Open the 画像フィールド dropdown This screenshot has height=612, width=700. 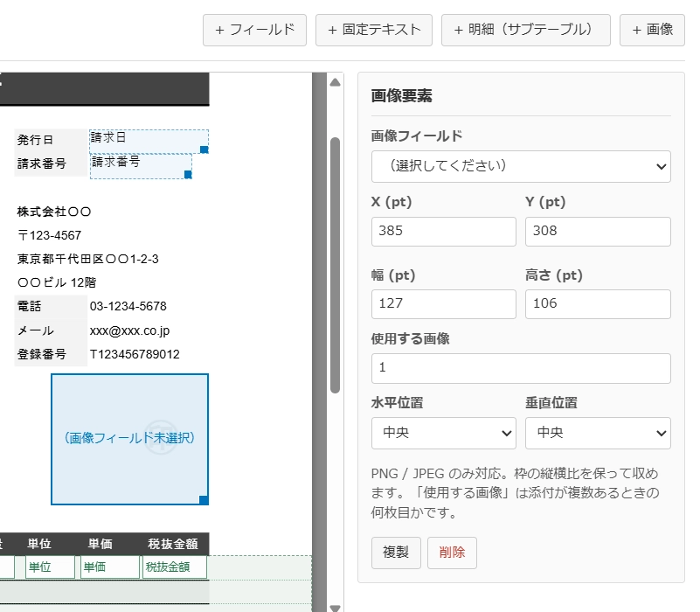coord(521,166)
